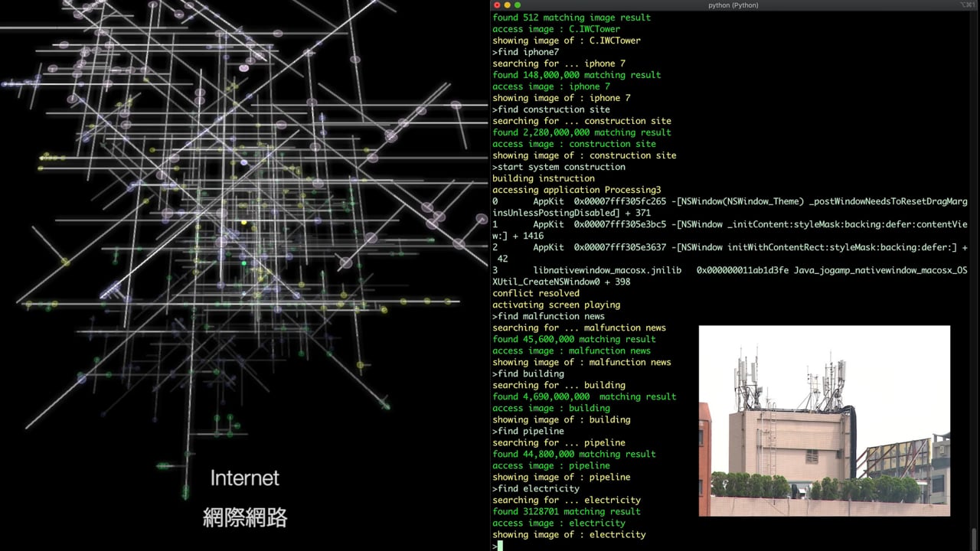Viewport: 980px width, 551px height.
Task: Click the 'conflict resolved' line
Action: coord(536,293)
